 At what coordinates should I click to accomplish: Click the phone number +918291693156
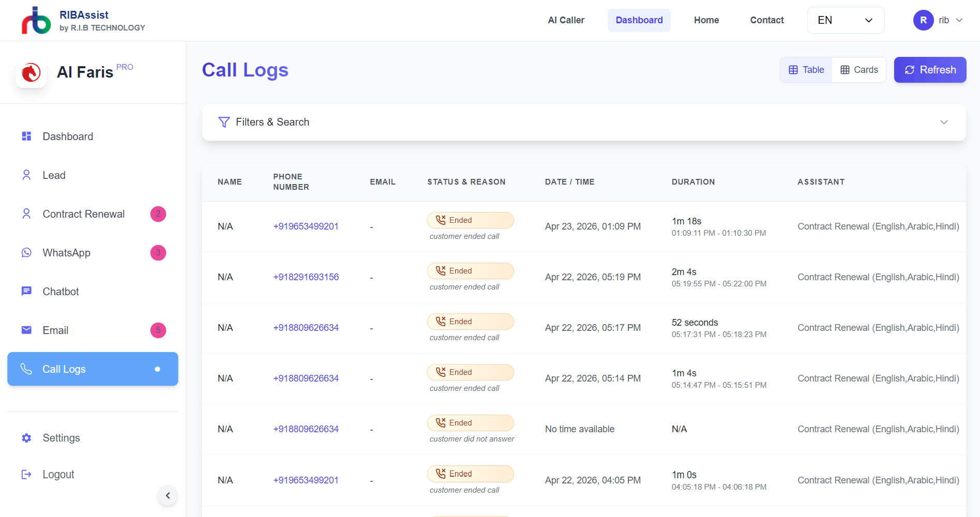[x=306, y=277]
